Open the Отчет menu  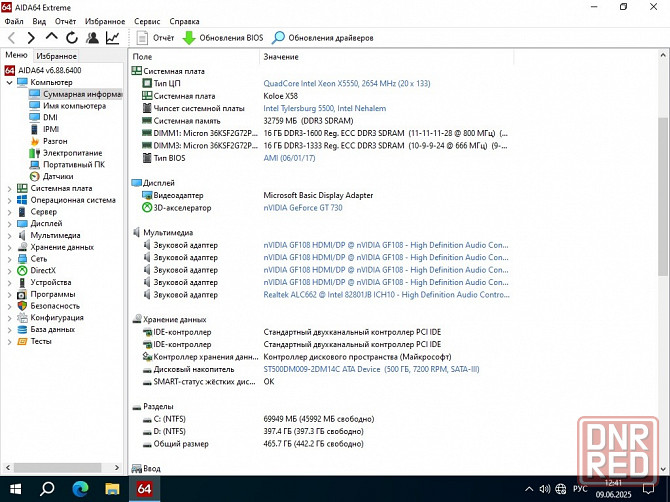pyautogui.click(x=65, y=21)
